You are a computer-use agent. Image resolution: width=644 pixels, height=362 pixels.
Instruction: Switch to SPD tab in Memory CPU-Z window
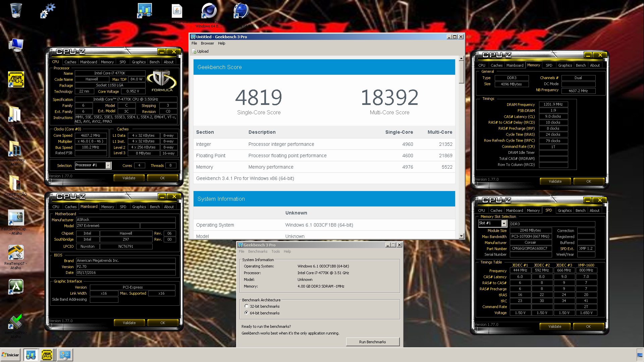click(549, 65)
